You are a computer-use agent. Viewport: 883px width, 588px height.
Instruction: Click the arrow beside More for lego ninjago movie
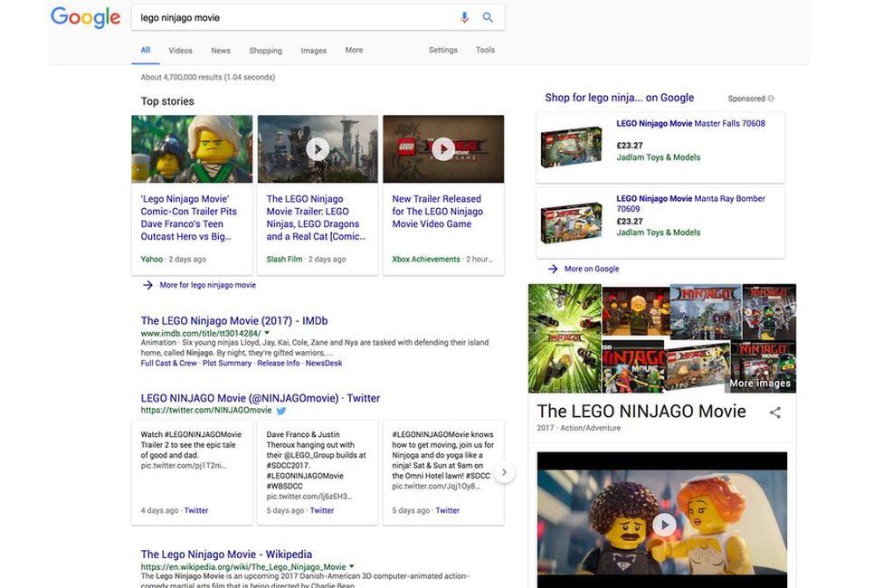point(147,284)
